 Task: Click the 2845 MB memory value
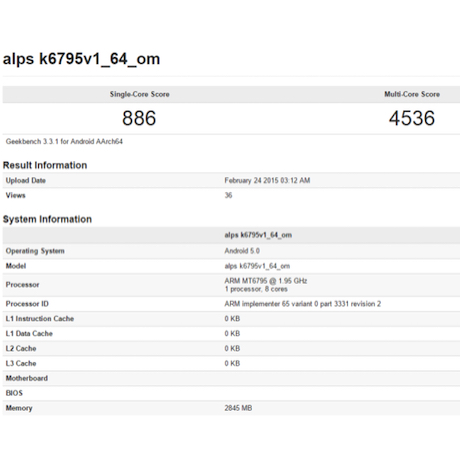tap(238, 408)
